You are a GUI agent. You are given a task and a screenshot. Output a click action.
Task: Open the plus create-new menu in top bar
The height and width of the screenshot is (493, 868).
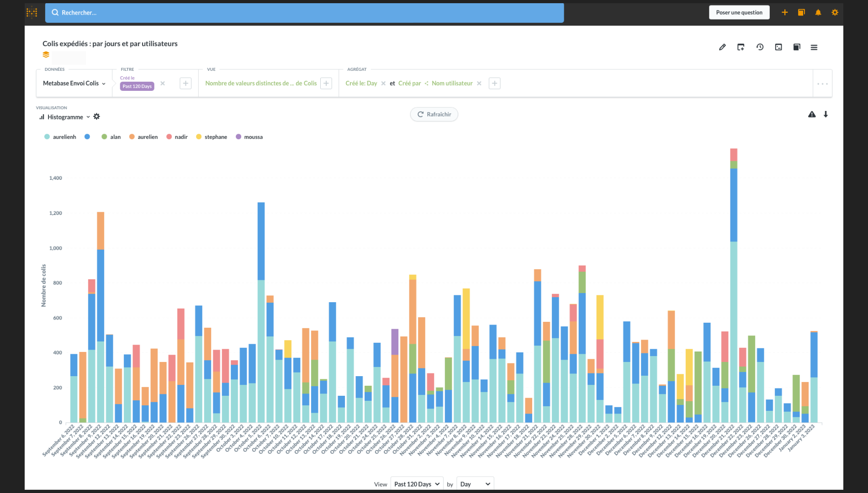785,12
